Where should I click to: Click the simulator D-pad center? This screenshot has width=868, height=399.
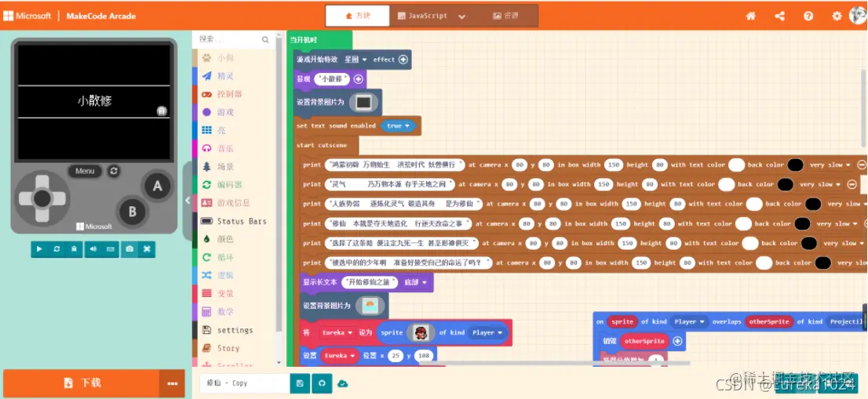[x=42, y=198]
